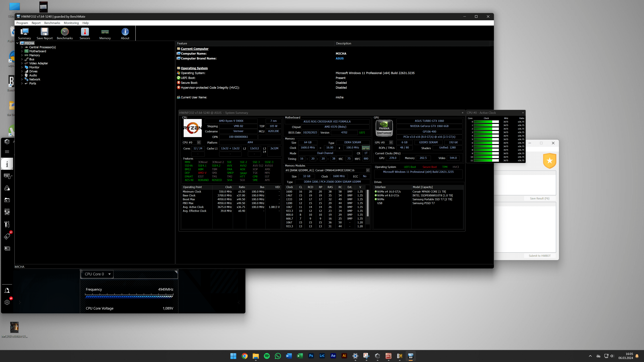Viewport: 644px width, 362px height.
Task: Open the GPU #0 selector dropdown
Action: pyautogui.click(x=391, y=142)
